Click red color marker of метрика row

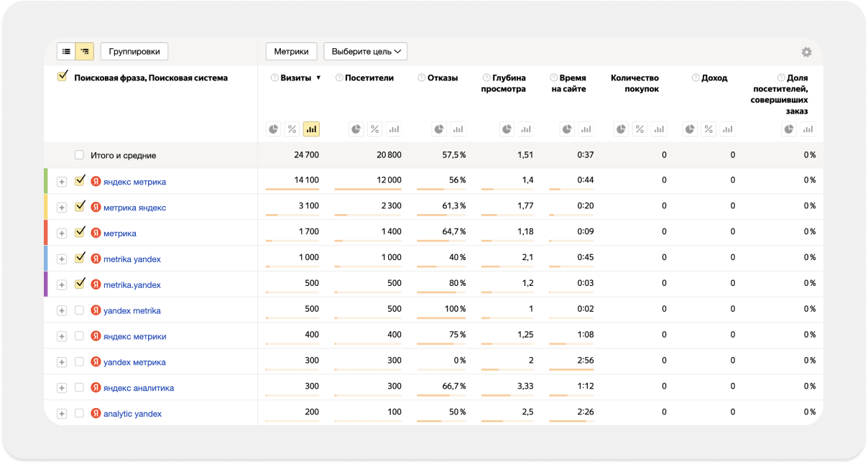45,233
